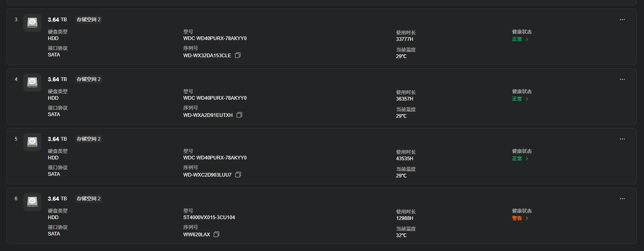Click the 存储空间 2 tag on disk 3
This screenshot has height=251, width=644.
88,20
